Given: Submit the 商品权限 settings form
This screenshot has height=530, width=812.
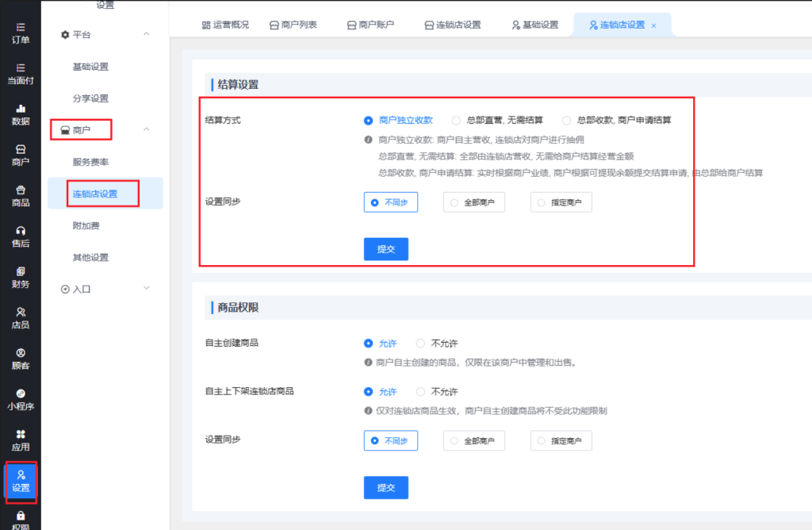Looking at the screenshot, I should pos(385,488).
